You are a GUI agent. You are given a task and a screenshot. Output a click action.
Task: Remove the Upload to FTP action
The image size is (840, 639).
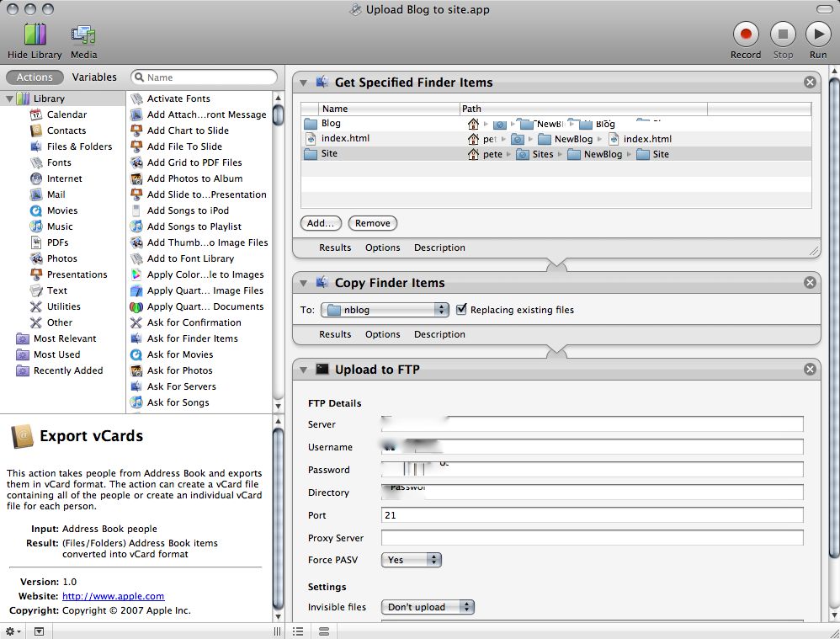[810, 369]
